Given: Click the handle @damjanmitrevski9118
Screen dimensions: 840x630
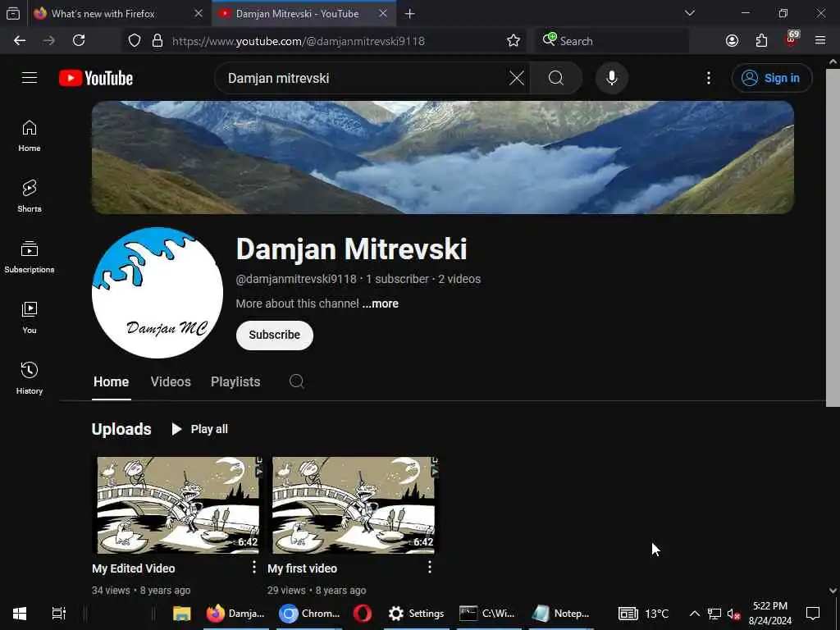Looking at the screenshot, I should click(296, 279).
